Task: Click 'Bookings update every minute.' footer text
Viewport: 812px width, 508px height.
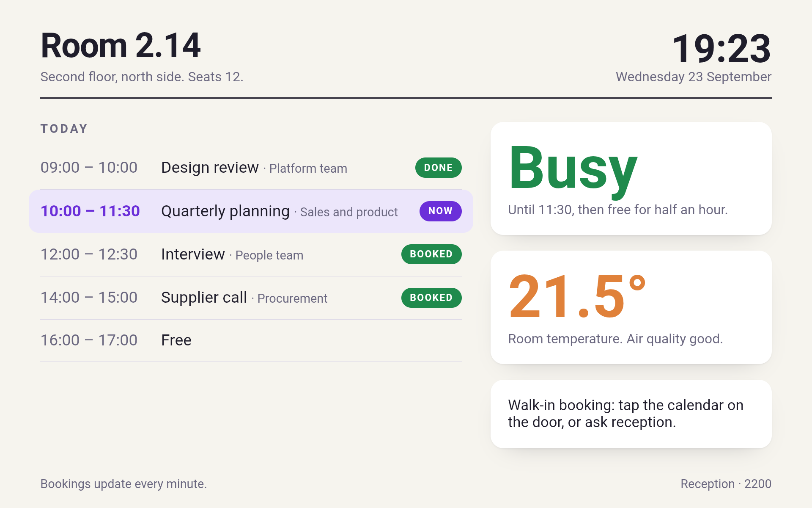Action: point(123,484)
